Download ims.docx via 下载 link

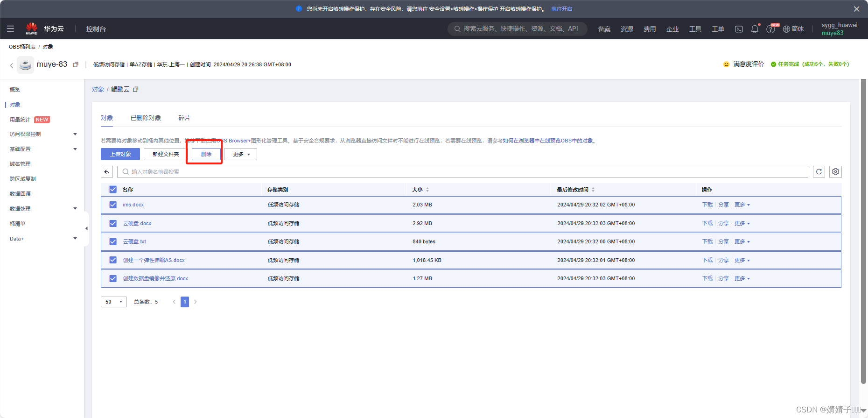pyautogui.click(x=707, y=205)
